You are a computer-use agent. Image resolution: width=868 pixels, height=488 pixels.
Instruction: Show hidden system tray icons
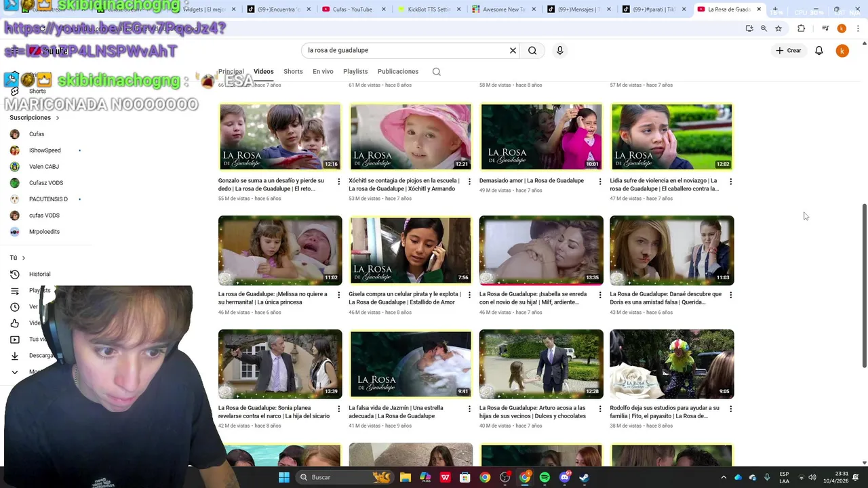(724, 477)
